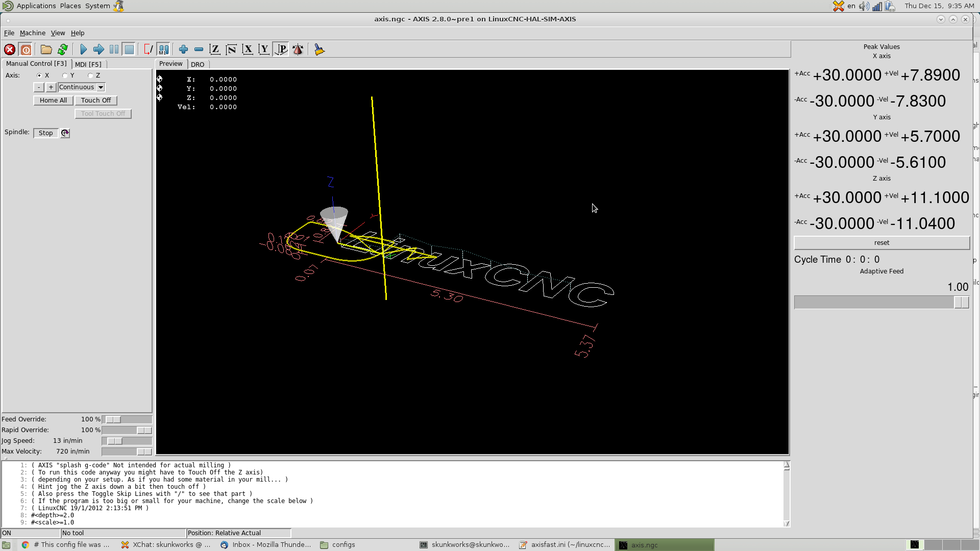Zoom in the preview with plus
This screenshot has height=551, width=980.
coord(183,49)
